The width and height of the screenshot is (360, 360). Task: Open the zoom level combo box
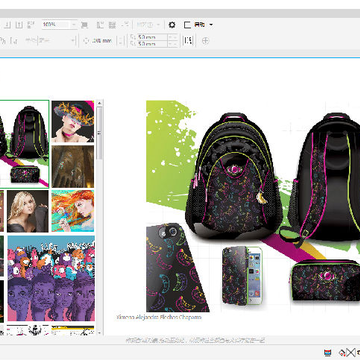[x=59, y=25]
